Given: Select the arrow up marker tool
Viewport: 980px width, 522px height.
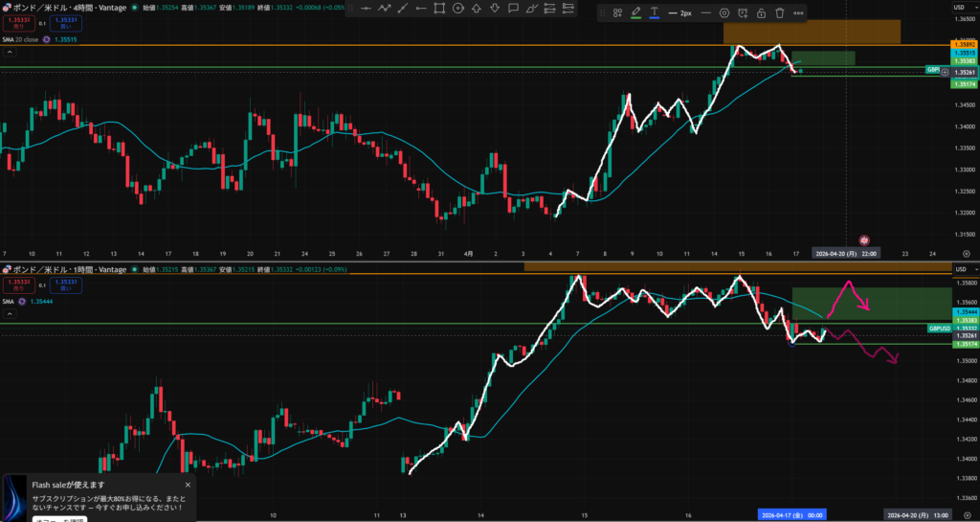Looking at the screenshot, I should 477,9.
